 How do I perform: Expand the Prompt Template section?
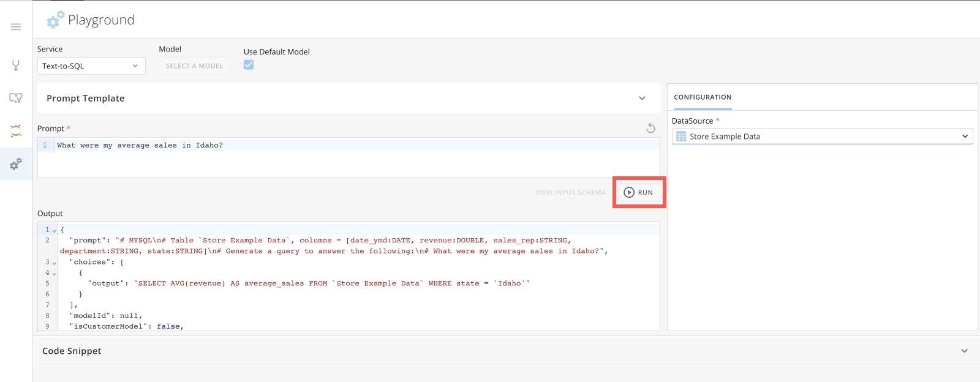pos(349,98)
